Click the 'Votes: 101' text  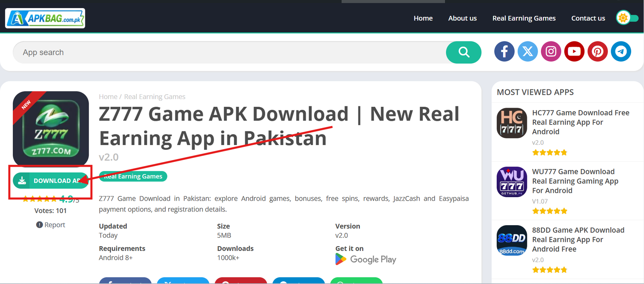point(51,211)
